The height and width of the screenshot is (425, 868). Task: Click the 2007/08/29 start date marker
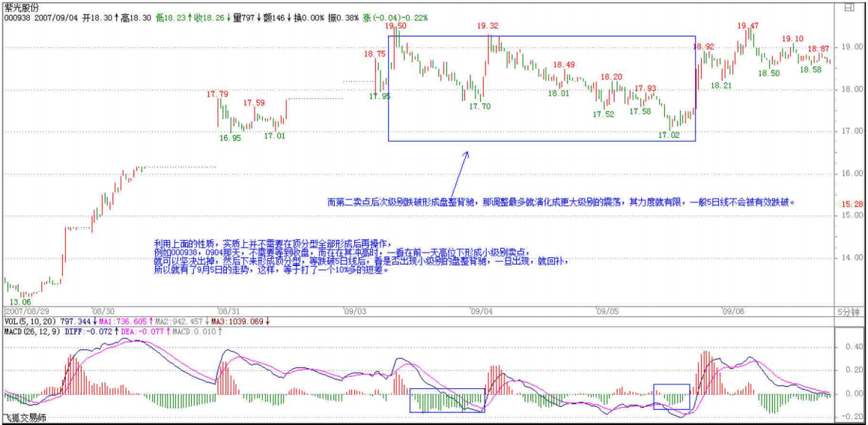26,310
